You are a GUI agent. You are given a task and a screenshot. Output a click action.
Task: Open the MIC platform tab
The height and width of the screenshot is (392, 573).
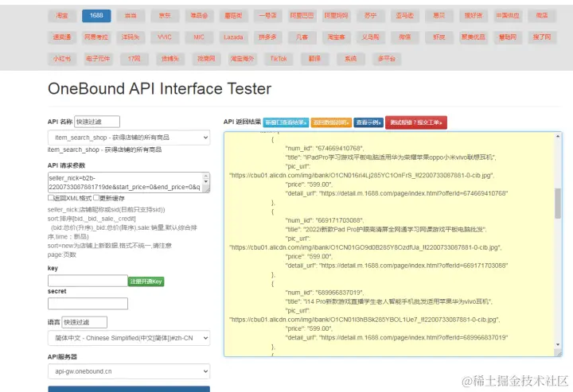199,37
